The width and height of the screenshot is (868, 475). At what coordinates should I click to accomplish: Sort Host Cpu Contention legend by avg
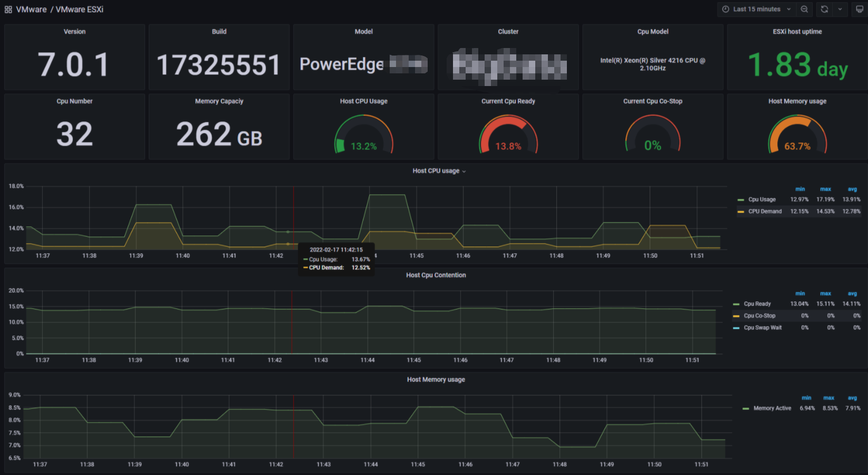pos(852,293)
